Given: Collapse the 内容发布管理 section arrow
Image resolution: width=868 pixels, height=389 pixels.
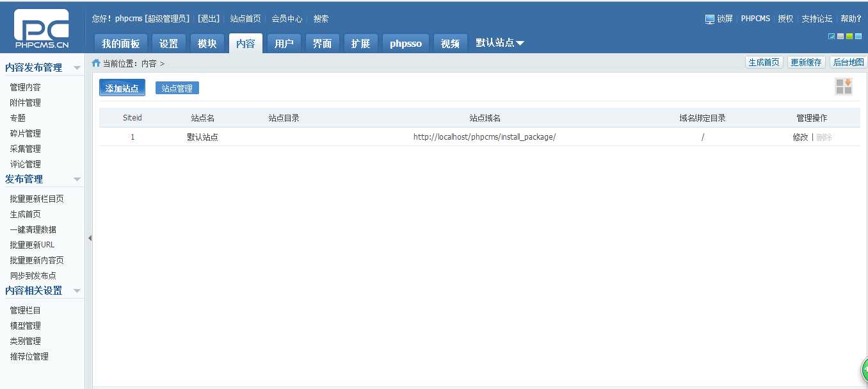Looking at the screenshot, I should pyautogui.click(x=77, y=68).
